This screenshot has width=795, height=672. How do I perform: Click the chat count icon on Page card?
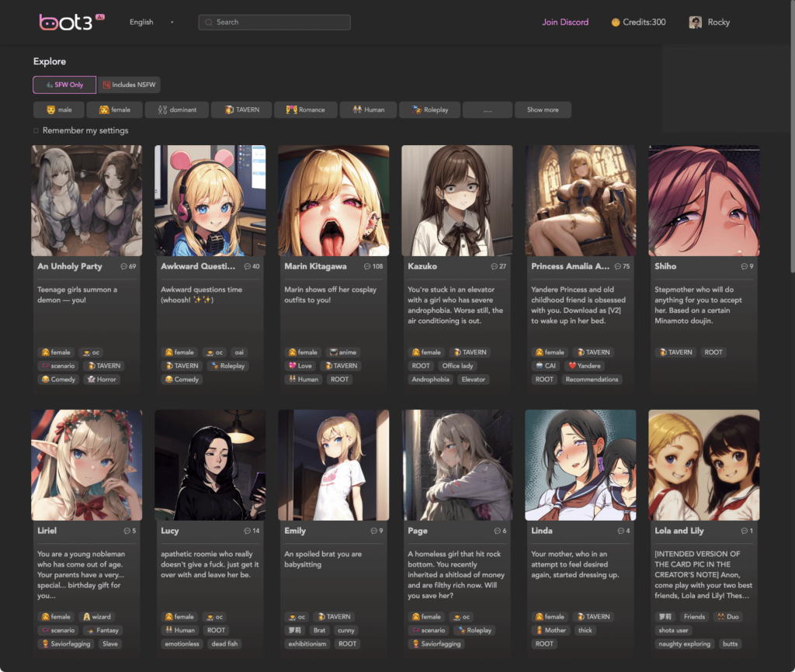tap(496, 531)
